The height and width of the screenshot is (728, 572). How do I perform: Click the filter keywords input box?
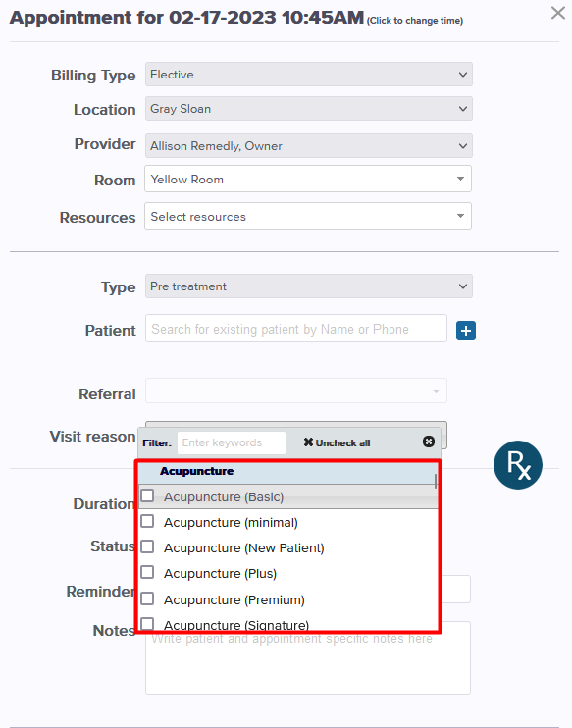[232, 442]
